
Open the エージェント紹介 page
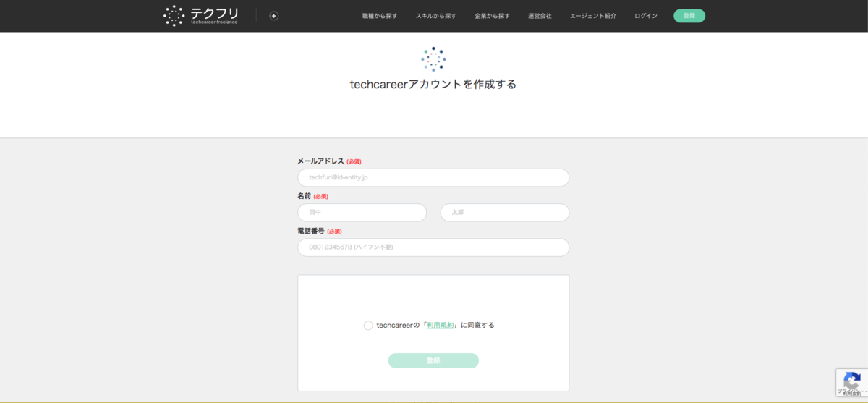pos(593,16)
